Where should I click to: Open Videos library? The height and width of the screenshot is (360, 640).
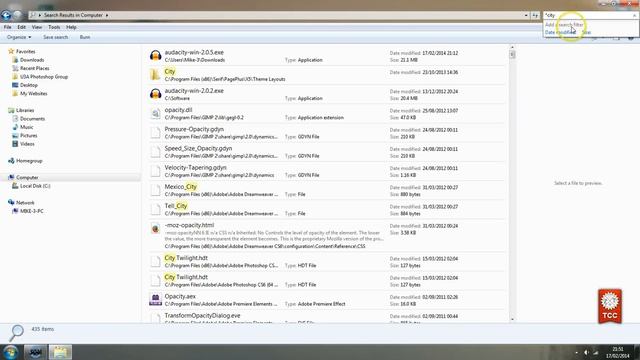click(x=27, y=144)
